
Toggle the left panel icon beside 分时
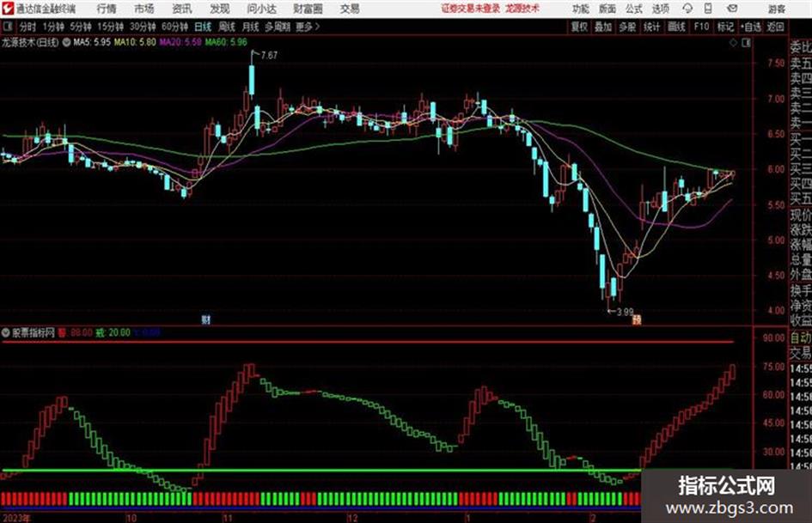coord(7,27)
